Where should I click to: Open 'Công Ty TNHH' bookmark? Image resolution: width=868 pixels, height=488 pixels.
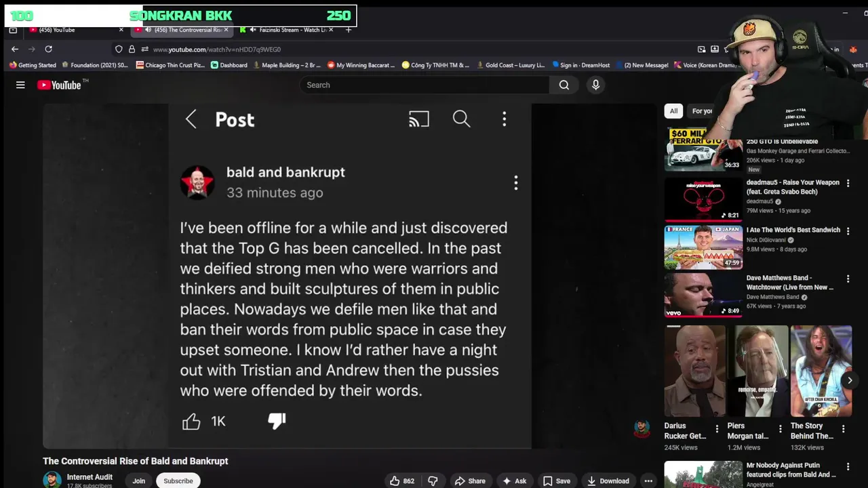click(435, 65)
